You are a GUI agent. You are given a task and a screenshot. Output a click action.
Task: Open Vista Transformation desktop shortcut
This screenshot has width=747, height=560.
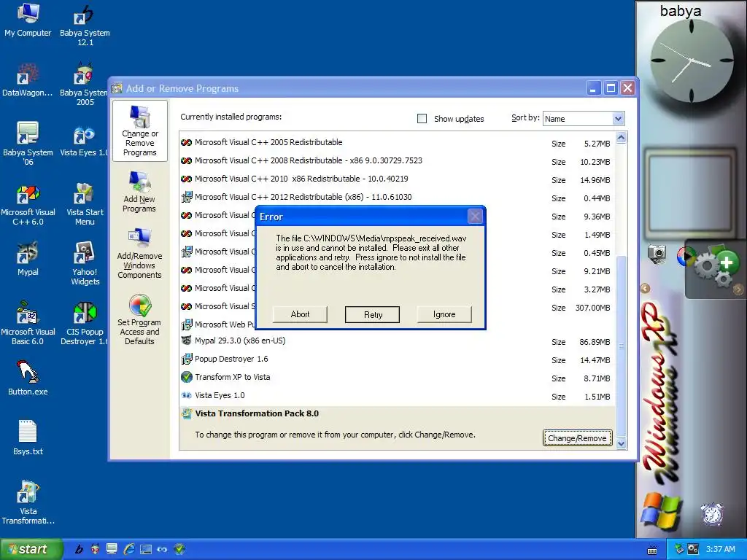(x=28, y=502)
